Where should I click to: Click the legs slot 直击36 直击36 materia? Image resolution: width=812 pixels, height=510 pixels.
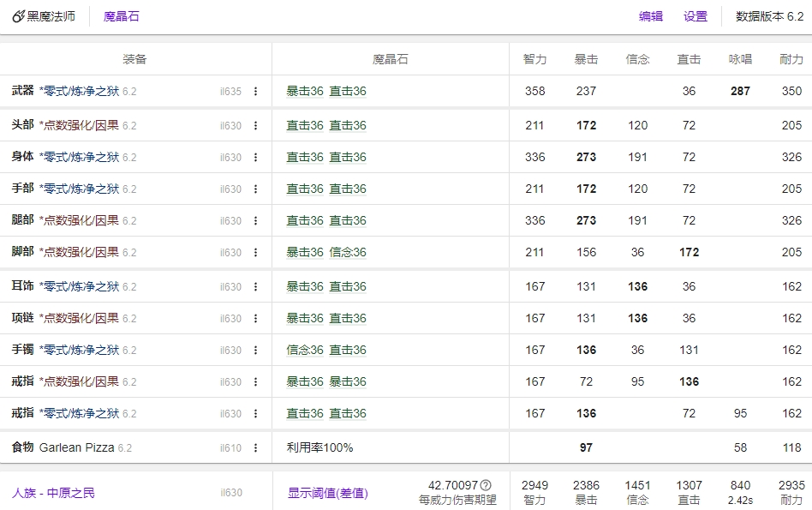coord(326,220)
